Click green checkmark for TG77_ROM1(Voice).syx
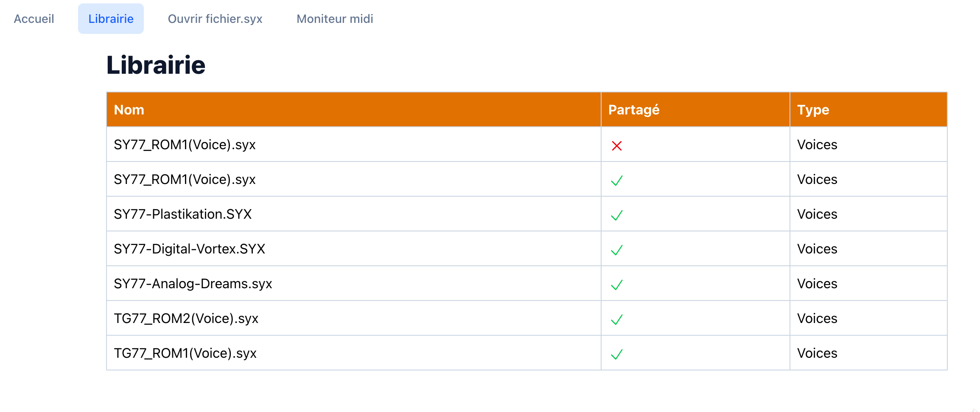 tap(617, 354)
